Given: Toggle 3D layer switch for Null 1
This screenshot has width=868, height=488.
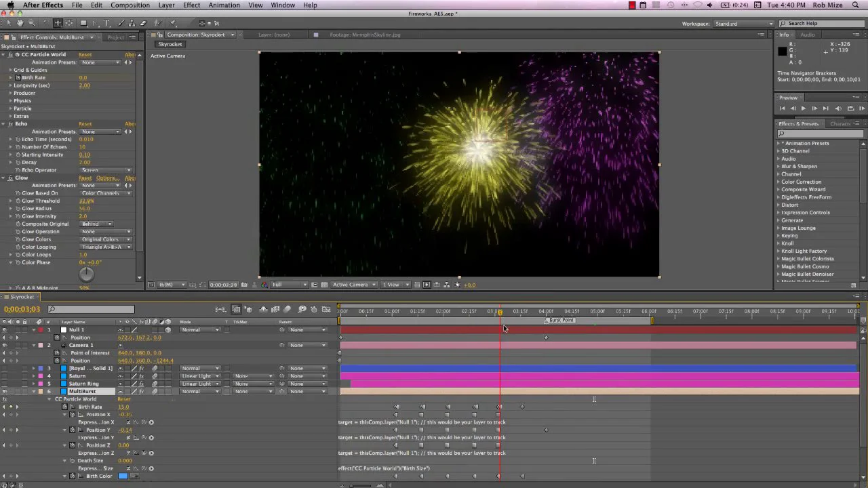Looking at the screenshot, I should (x=168, y=329).
